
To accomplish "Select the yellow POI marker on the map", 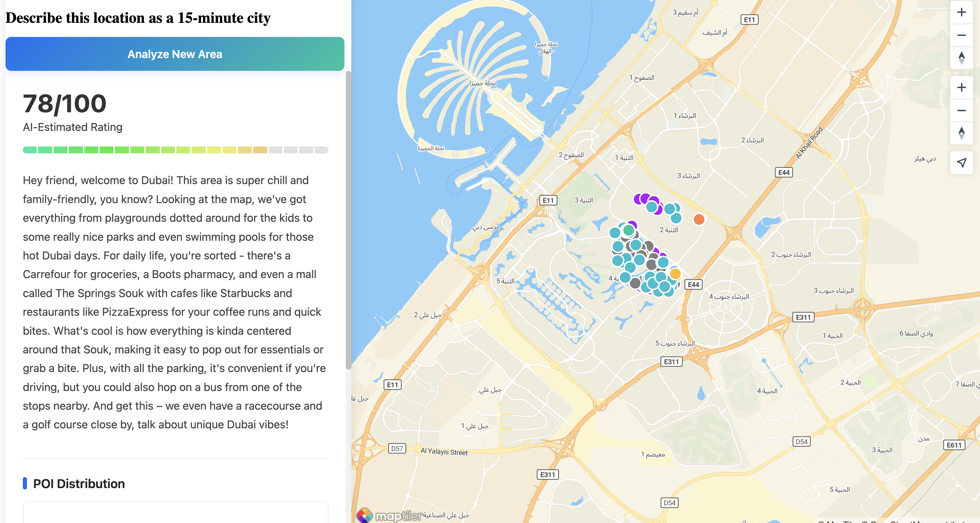I will tap(675, 273).
